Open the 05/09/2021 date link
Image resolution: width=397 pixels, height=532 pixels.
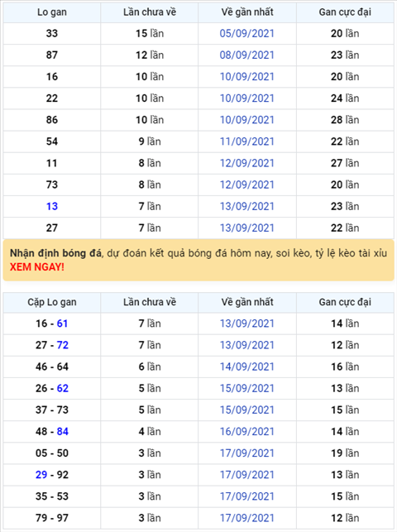click(246, 33)
